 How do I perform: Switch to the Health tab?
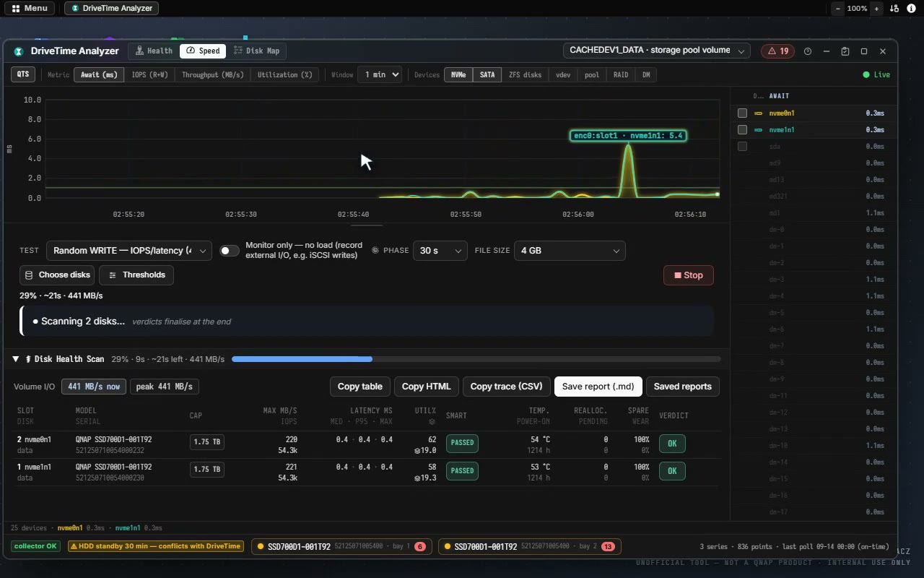[154, 51]
